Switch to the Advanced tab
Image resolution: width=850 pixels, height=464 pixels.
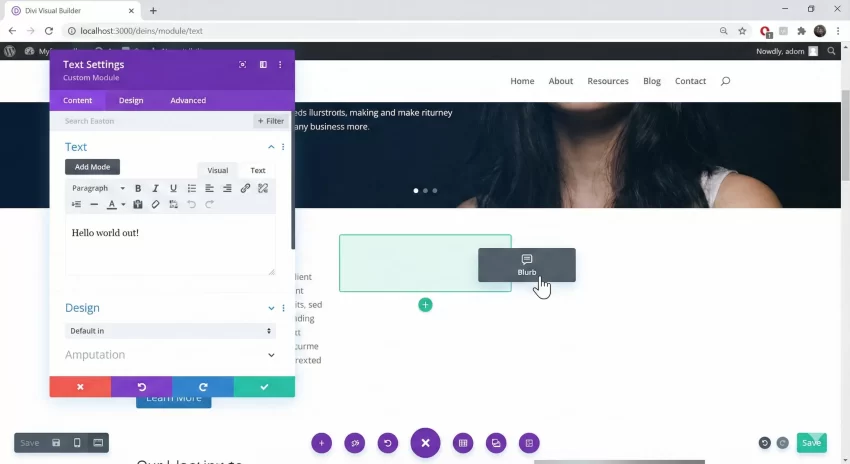coord(188,100)
